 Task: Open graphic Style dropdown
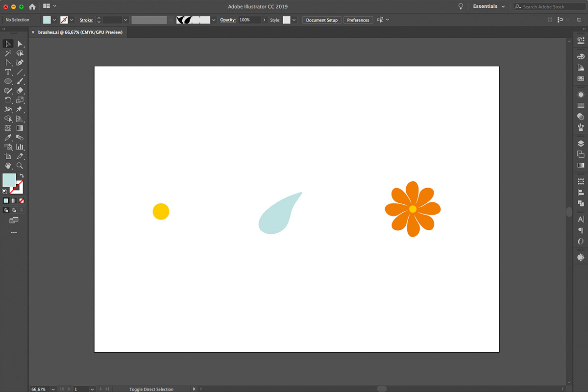(x=294, y=20)
